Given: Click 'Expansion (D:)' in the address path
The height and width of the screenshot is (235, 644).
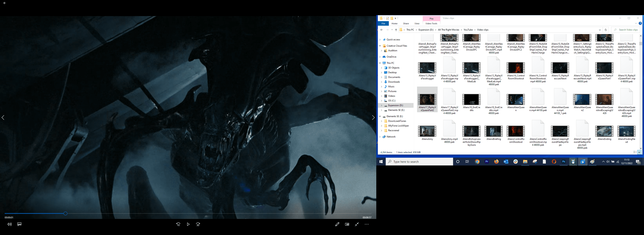Looking at the screenshot, I should point(426,30).
